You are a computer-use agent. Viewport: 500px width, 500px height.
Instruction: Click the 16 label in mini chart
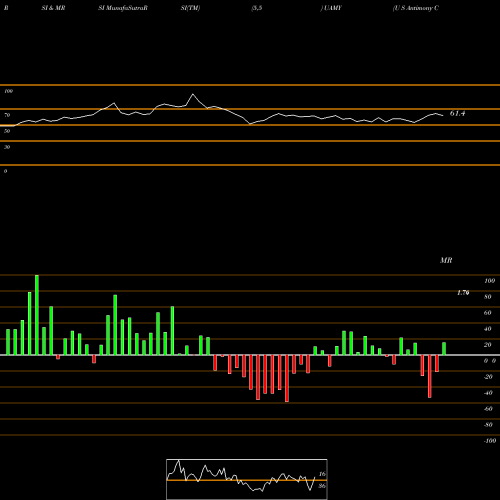(x=322, y=474)
